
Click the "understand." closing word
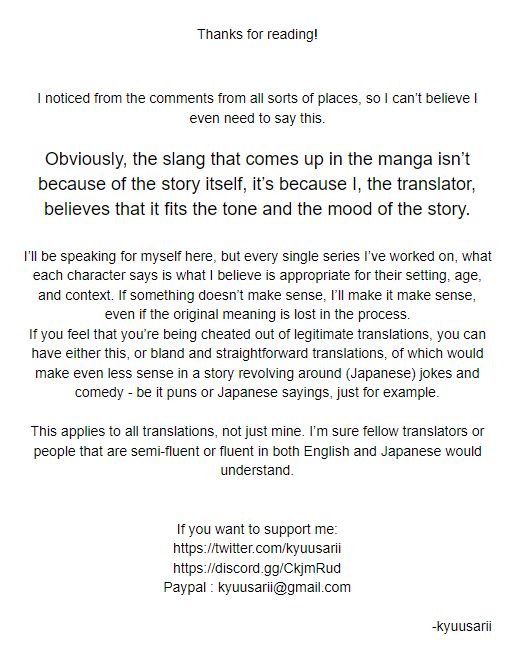[x=257, y=470]
